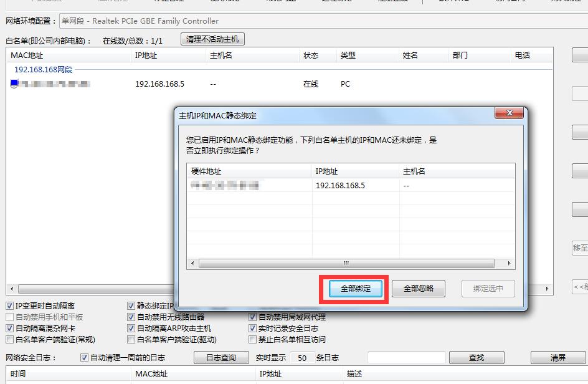Enable 禁止白名单相互访问 checkbox
The image size is (588, 384).
point(253,340)
